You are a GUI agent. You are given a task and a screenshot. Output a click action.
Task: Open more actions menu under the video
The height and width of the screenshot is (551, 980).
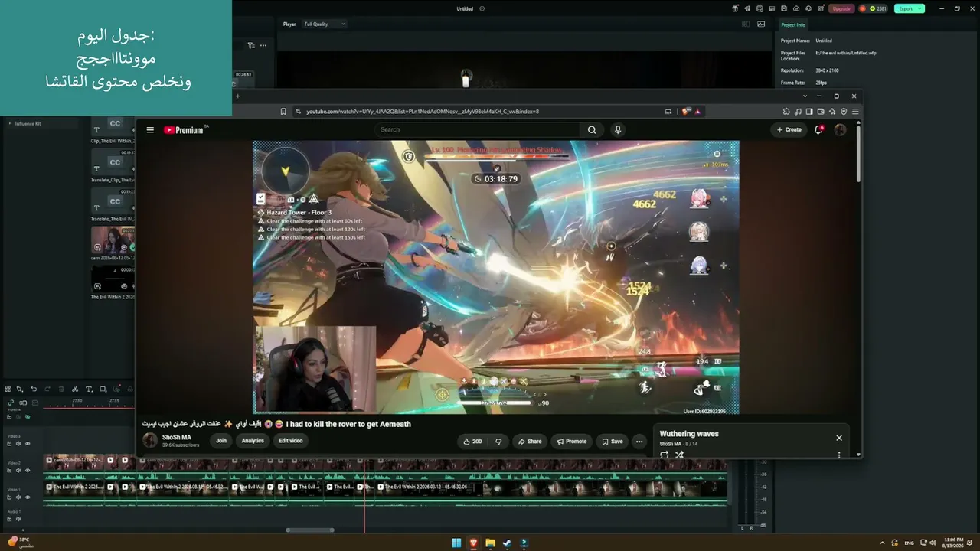(639, 442)
